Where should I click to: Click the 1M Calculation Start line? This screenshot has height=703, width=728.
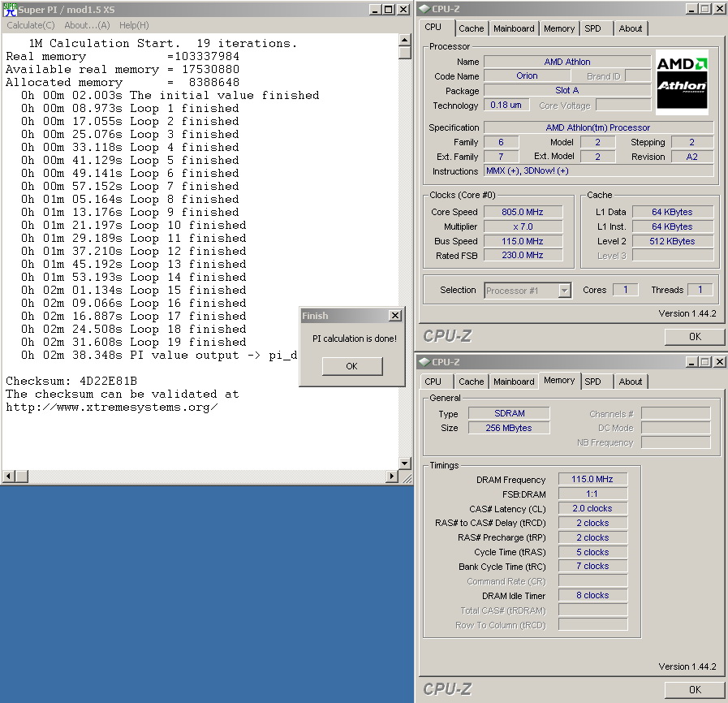click(163, 43)
